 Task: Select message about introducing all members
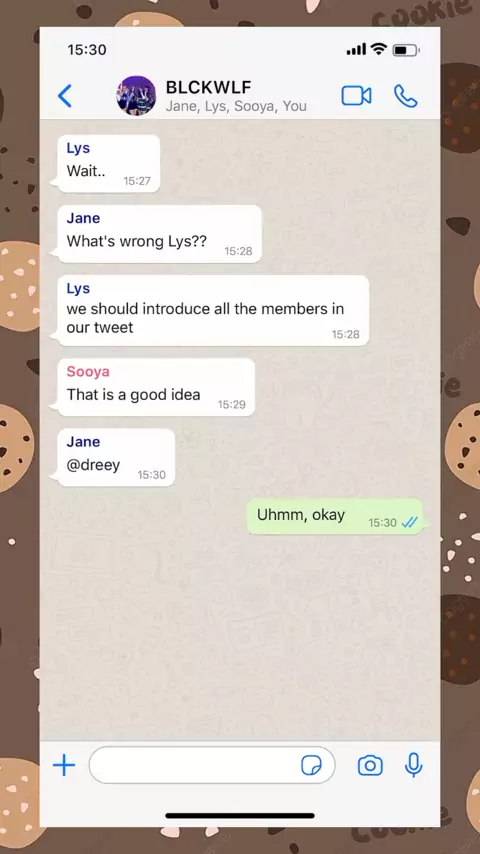click(211, 310)
